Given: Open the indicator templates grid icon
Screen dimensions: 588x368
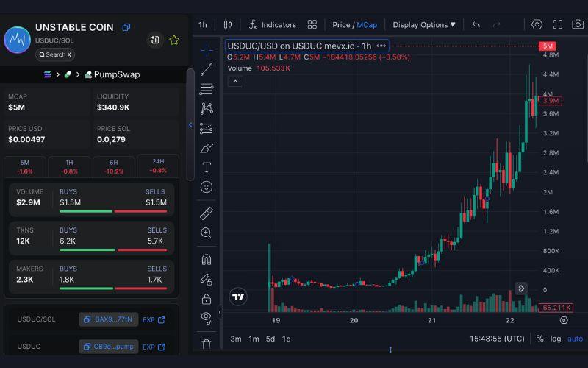Looking at the screenshot, I should [312, 25].
